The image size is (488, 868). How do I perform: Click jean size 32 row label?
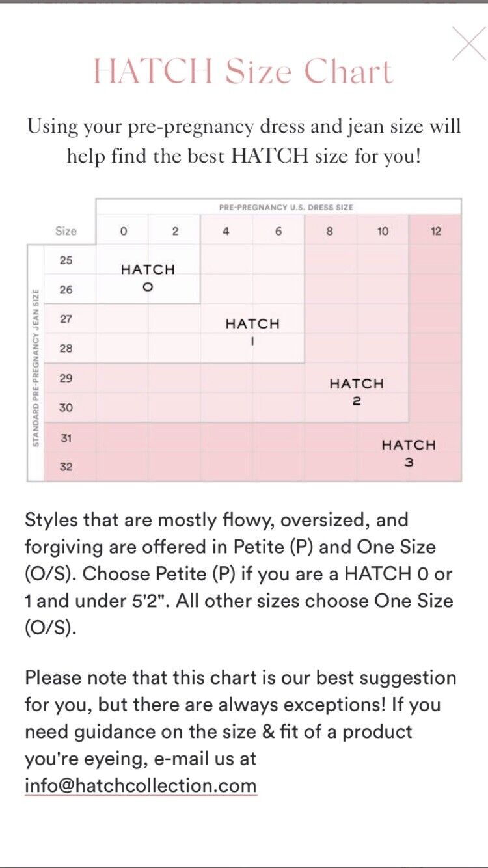click(66, 467)
